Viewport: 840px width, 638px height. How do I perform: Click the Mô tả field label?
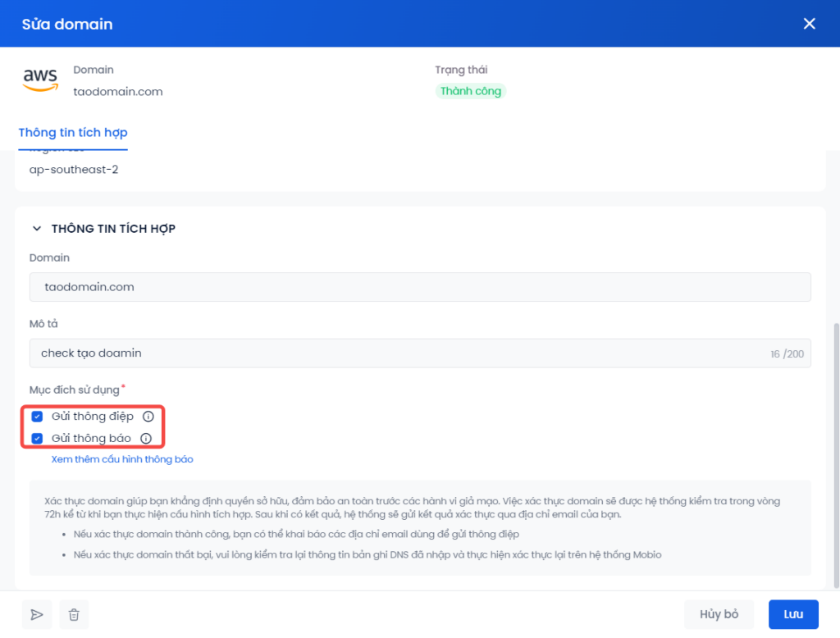point(43,324)
